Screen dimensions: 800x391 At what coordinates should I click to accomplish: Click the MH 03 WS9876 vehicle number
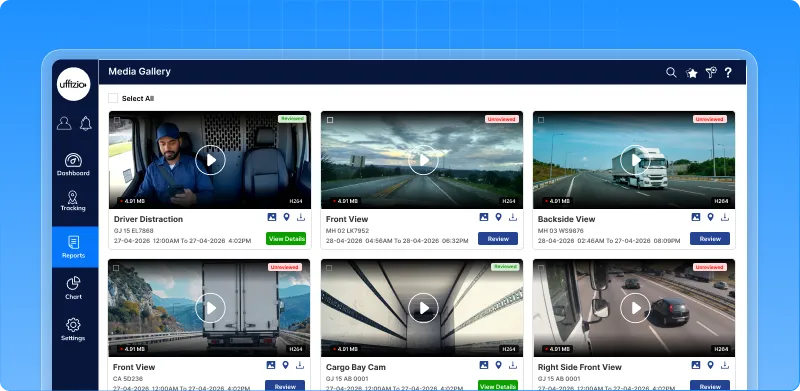coord(561,231)
